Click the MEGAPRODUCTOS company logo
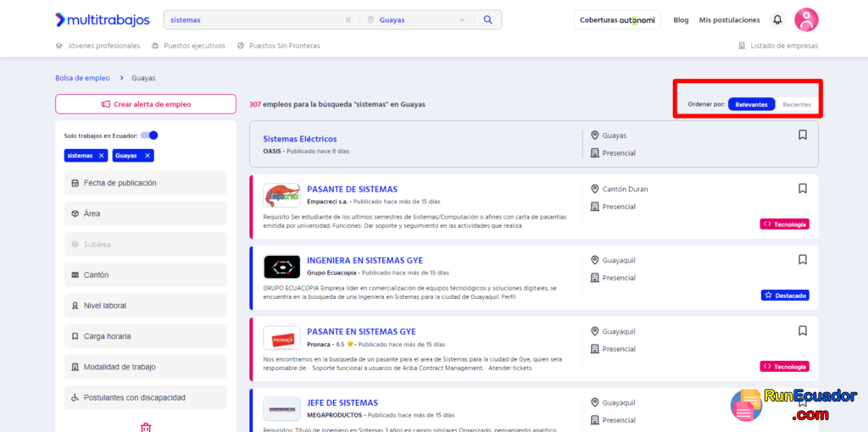This screenshot has width=868, height=432. (x=281, y=409)
